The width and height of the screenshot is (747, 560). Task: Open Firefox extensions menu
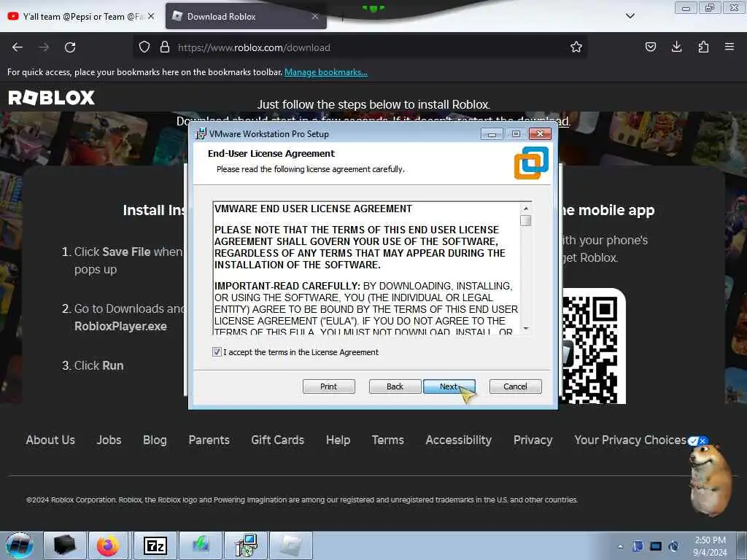click(x=703, y=47)
